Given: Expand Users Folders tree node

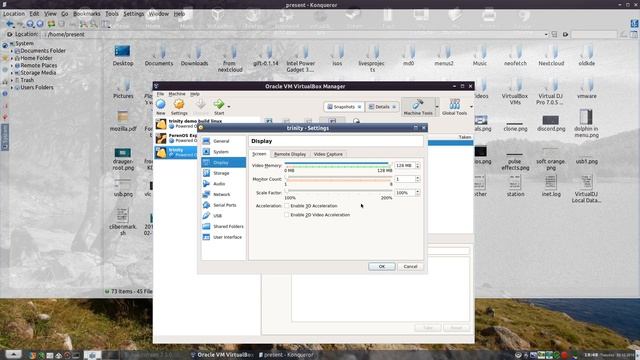Looking at the screenshot, I should click(12, 88).
